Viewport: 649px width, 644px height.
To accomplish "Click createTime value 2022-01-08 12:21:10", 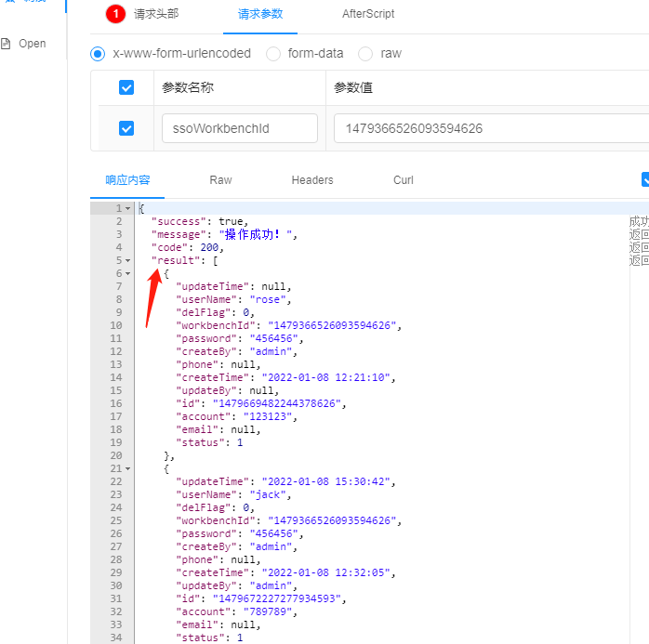I will pos(325,377).
